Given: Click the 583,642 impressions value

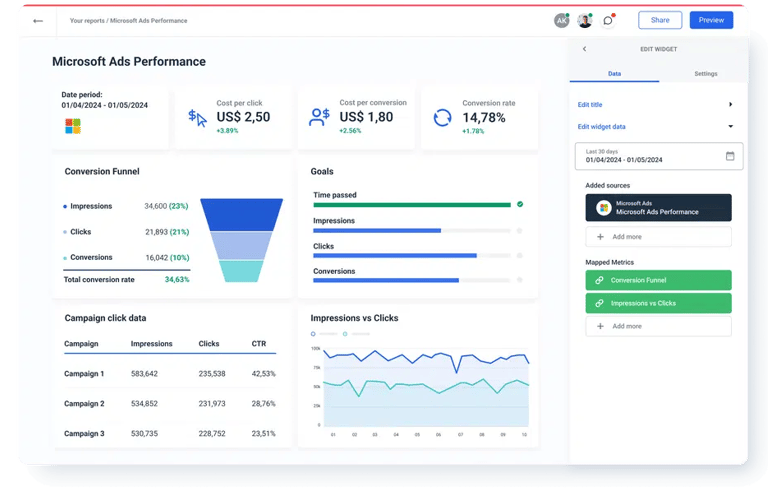Looking at the screenshot, I should point(144,374).
